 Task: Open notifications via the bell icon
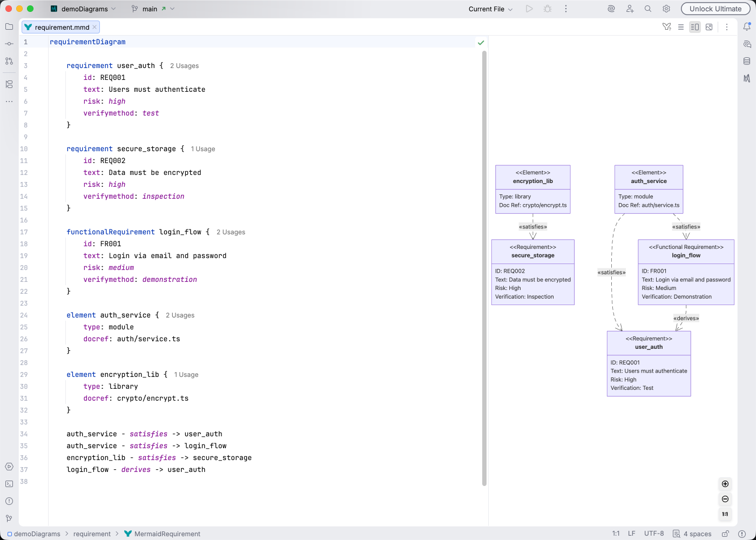coord(747,26)
